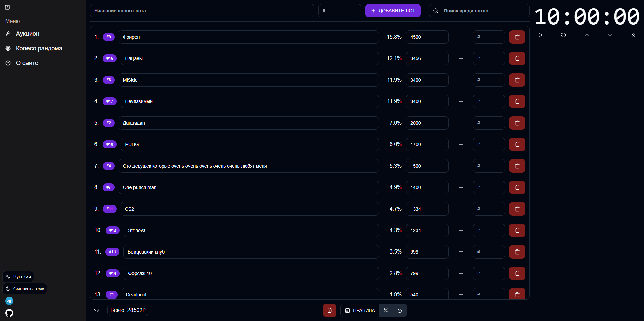Viewport: 644px width, 321px height.
Task: Delete the PUBG lot
Action: 517,144
